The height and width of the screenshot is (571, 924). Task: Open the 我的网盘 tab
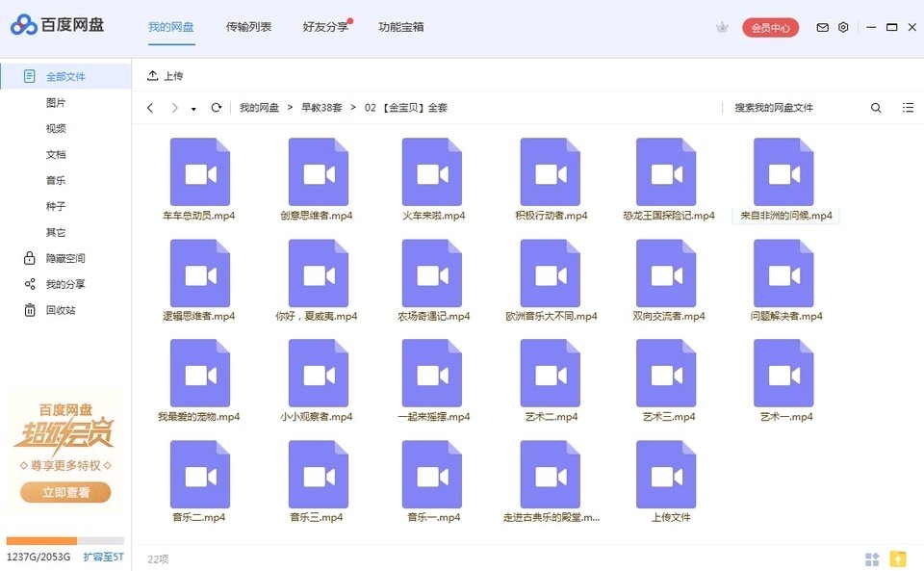(171, 27)
